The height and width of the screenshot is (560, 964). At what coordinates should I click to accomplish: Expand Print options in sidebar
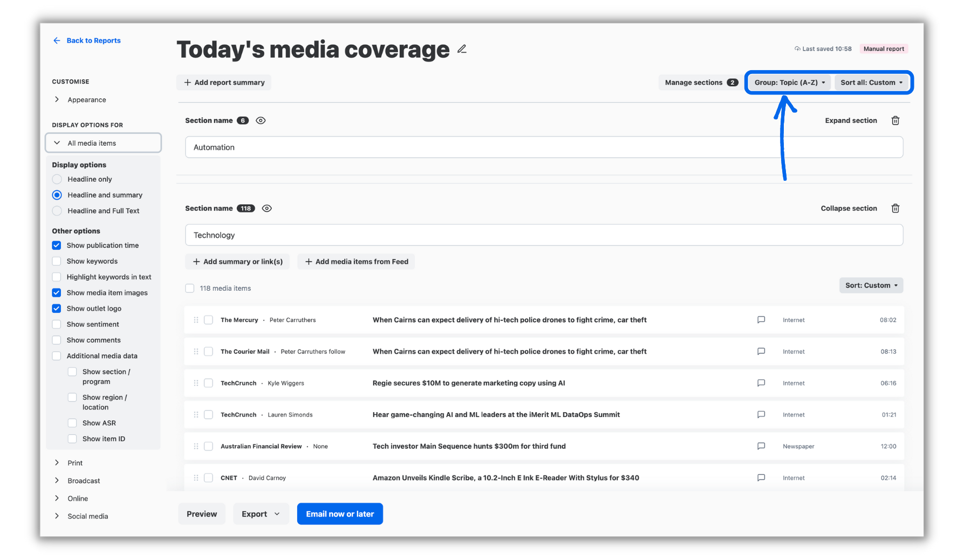point(69,463)
